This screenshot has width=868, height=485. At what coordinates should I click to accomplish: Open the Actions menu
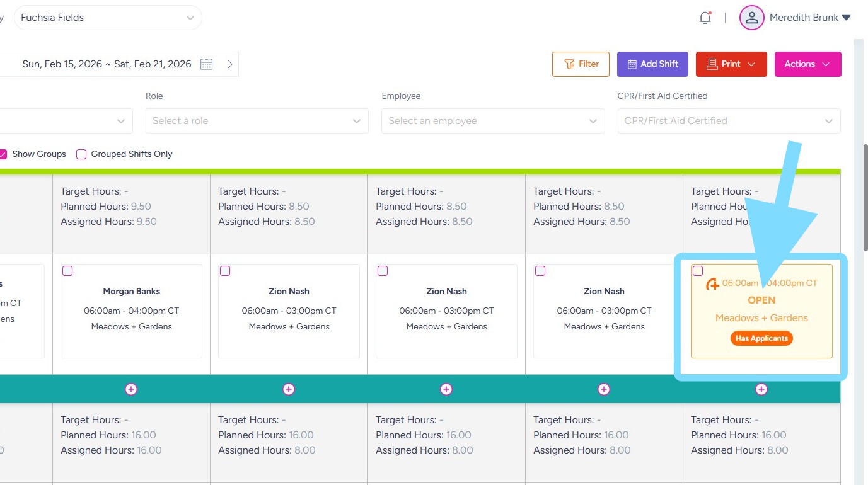point(807,64)
